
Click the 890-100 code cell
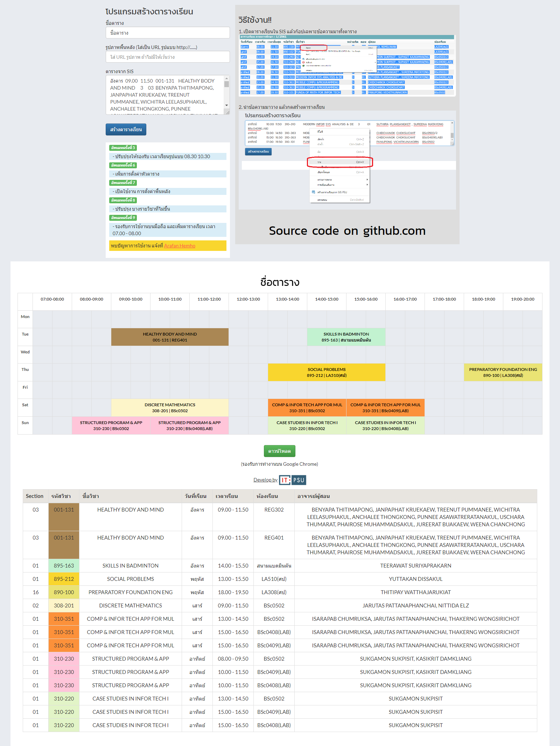pyautogui.click(x=64, y=592)
